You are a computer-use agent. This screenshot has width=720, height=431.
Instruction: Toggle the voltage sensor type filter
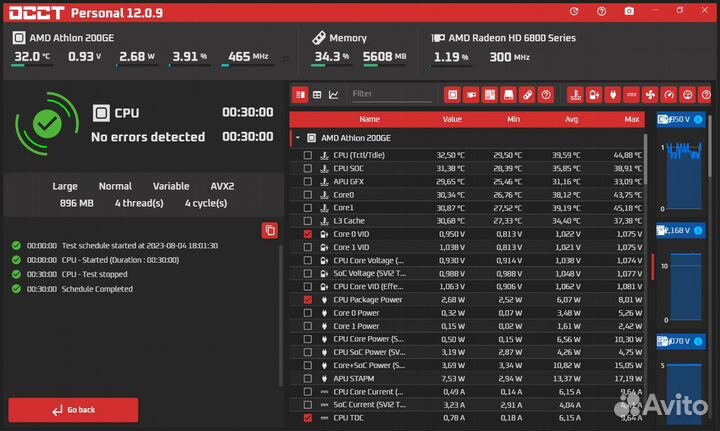(x=594, y=95)
